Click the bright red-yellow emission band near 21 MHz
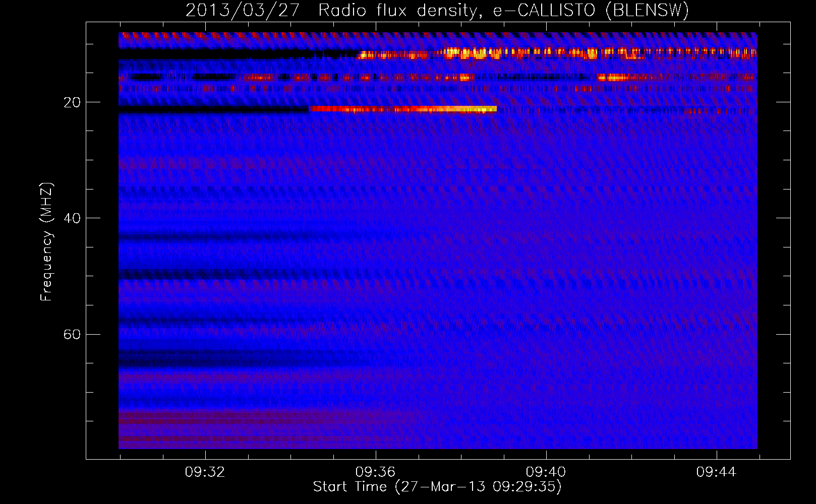The width and height of the screenshot is (816, 504). (x=403, y=109)
